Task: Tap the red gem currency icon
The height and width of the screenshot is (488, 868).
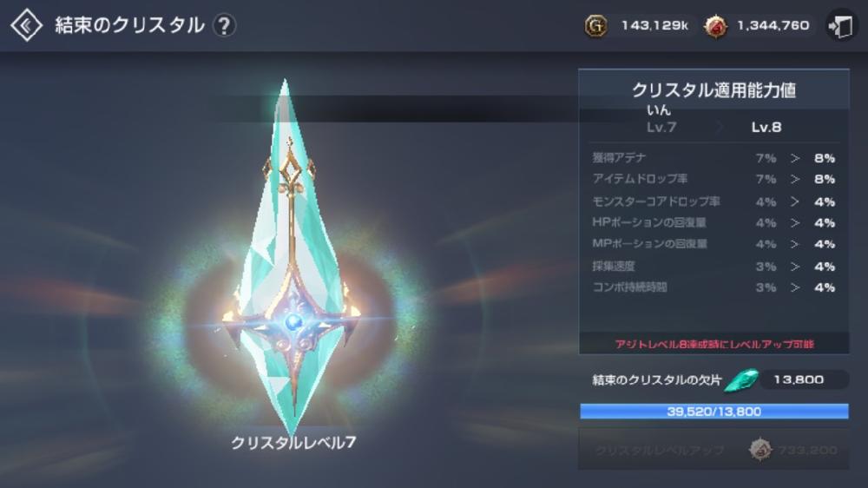Action: [x=715, y=26]
